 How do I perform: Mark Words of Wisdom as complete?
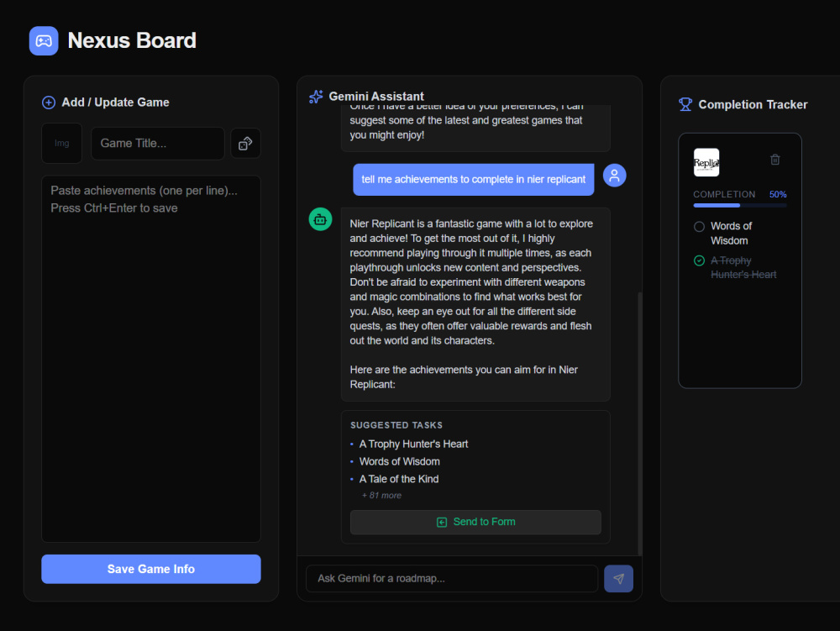pos(699,227)
